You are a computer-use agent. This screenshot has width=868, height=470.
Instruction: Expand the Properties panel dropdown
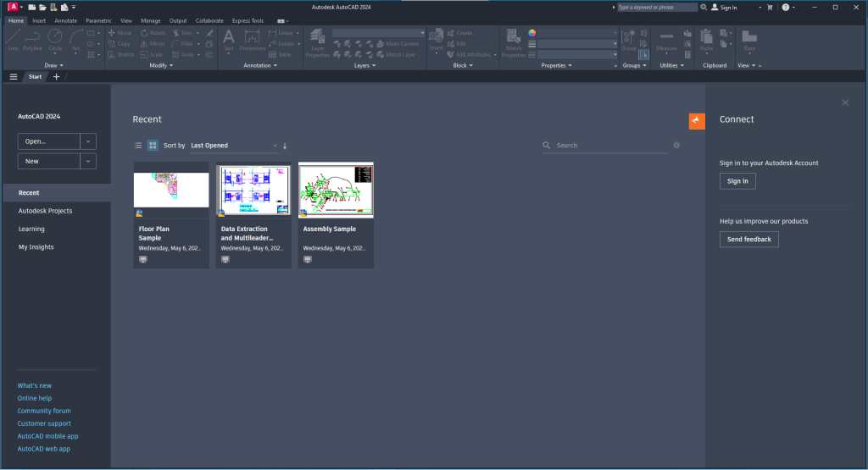click(556, 65)
